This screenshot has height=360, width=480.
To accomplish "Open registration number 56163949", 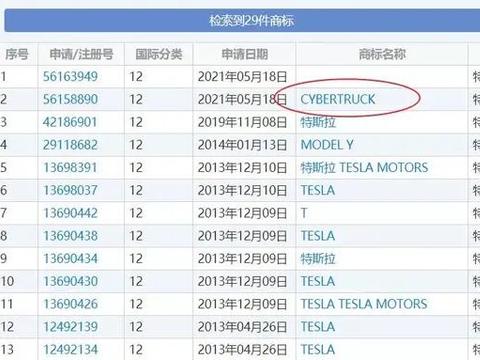I will pos(70,77).
